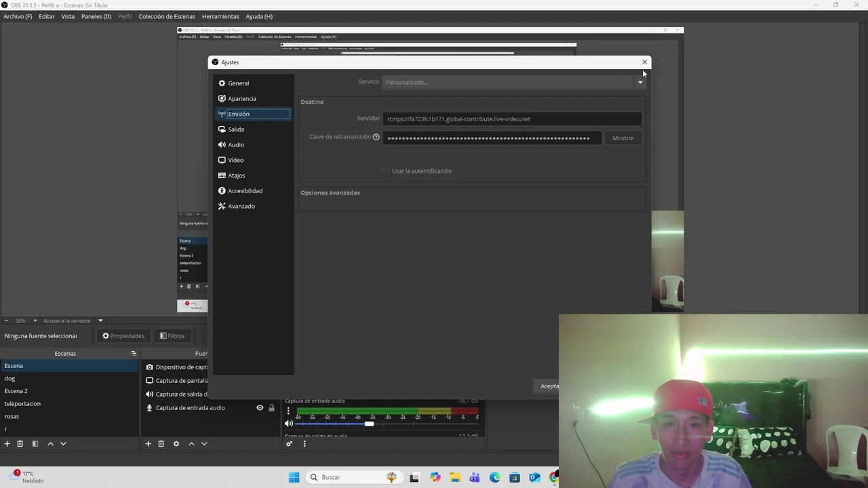The height and width of the screenshot is (488, 868).
Task: Click the Clave de retransmisión field
Action: [492, 138]
